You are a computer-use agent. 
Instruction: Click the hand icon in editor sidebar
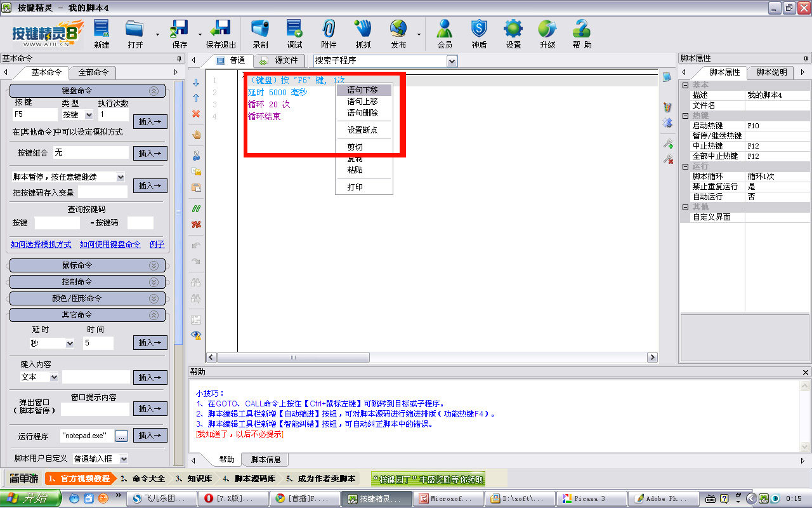[196, 135]
